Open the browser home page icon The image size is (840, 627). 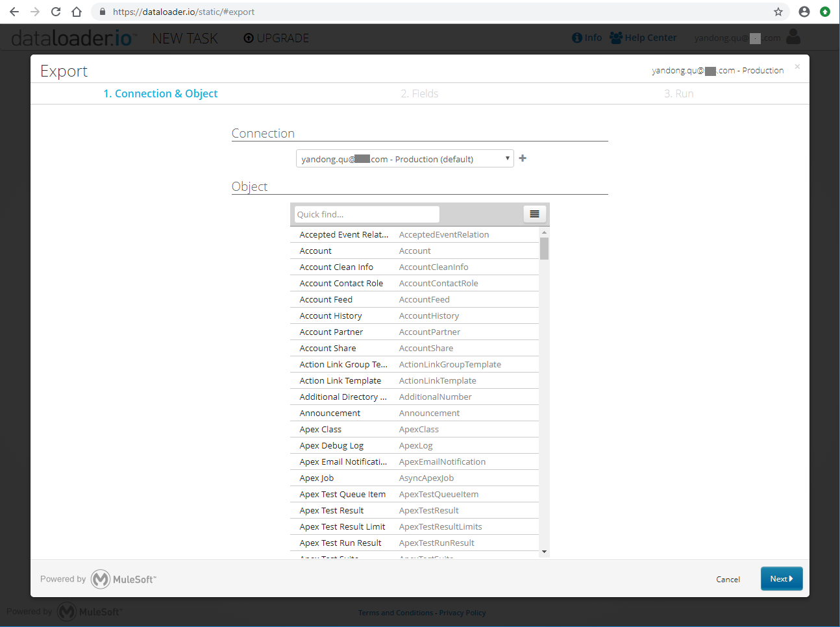[x=77, y=12]
